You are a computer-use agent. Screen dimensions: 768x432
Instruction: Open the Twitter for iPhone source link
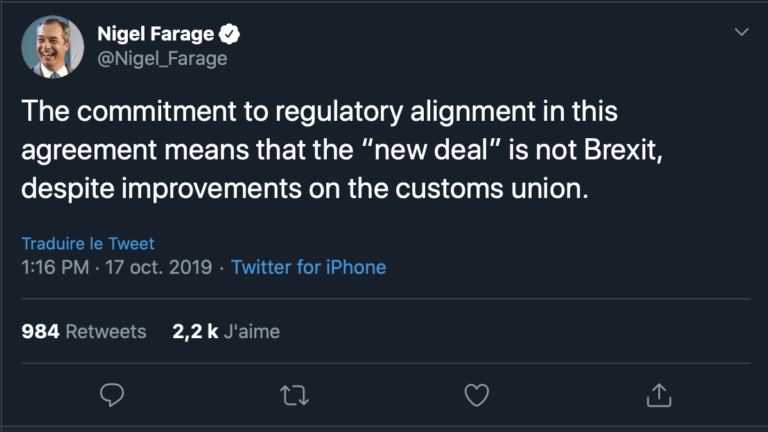(308, 267)
